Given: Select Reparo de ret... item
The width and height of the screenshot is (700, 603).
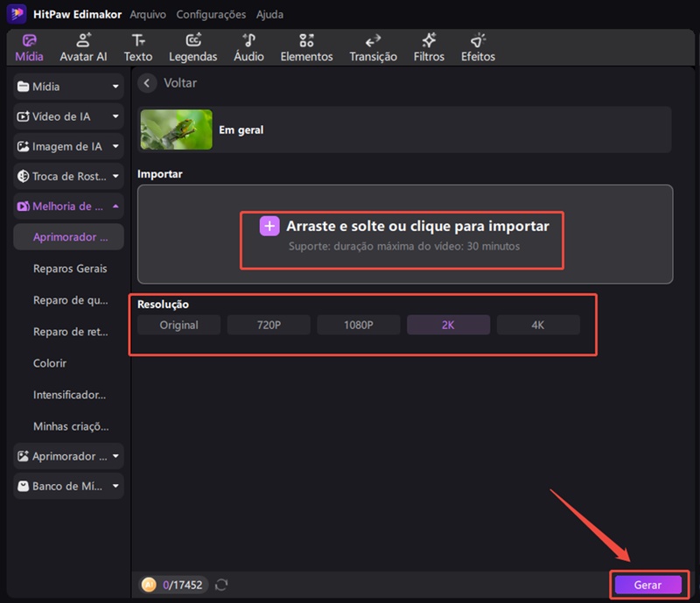Looking at the screenshot, I should (71, 332).
